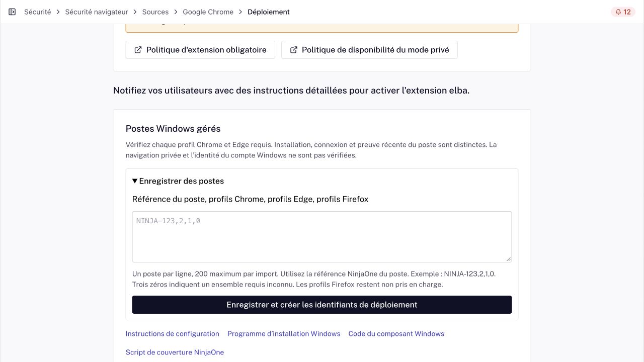
Task: Open the Google Chrome breadcrumb
Action: point(208,12)
